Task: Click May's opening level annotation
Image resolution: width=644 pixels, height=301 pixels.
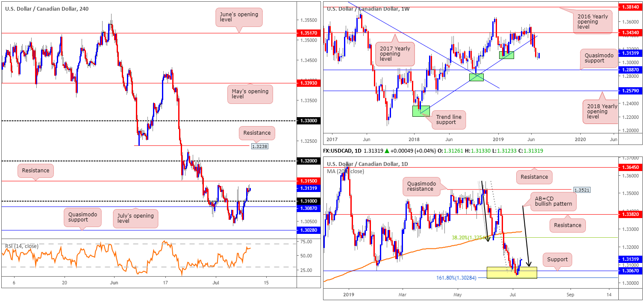Action: click(x=250, y=94)
